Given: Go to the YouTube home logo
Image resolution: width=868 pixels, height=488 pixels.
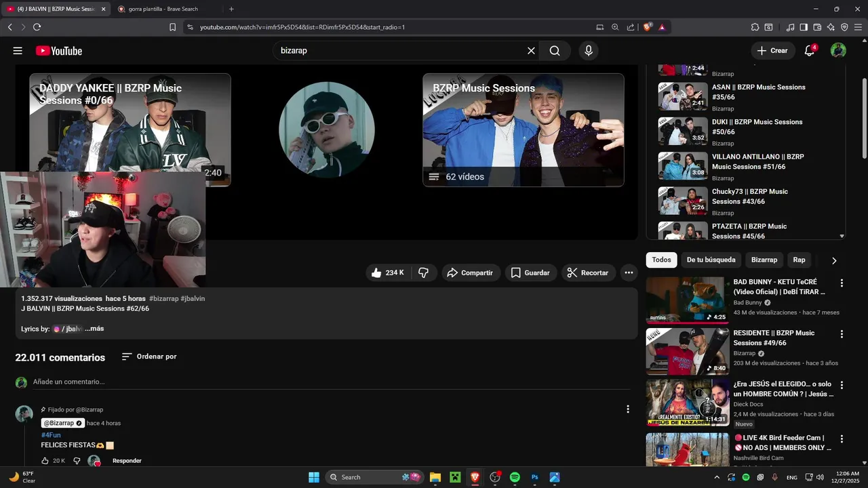Looking at the screenshot, I should (x=59, y=51).
